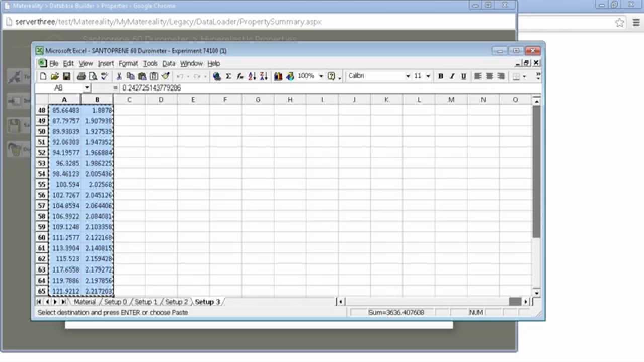Click the Chrome address bar URL
644x362 pixels.
point(169,22)
